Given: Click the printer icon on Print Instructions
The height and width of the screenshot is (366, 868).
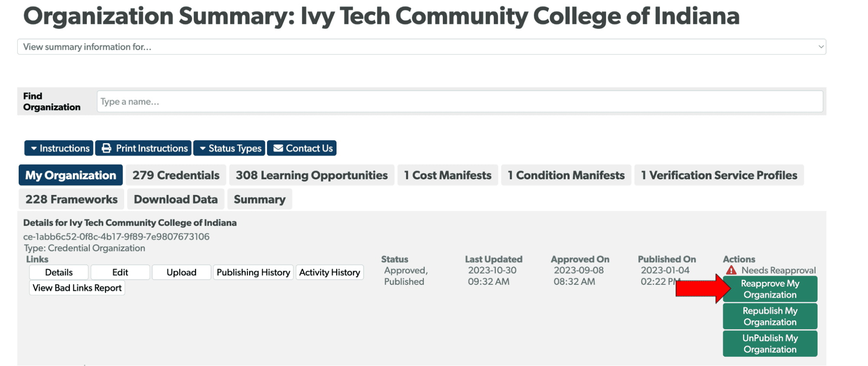Looking at the screenshot, I should pyautogui.click(x=106, y=148).
